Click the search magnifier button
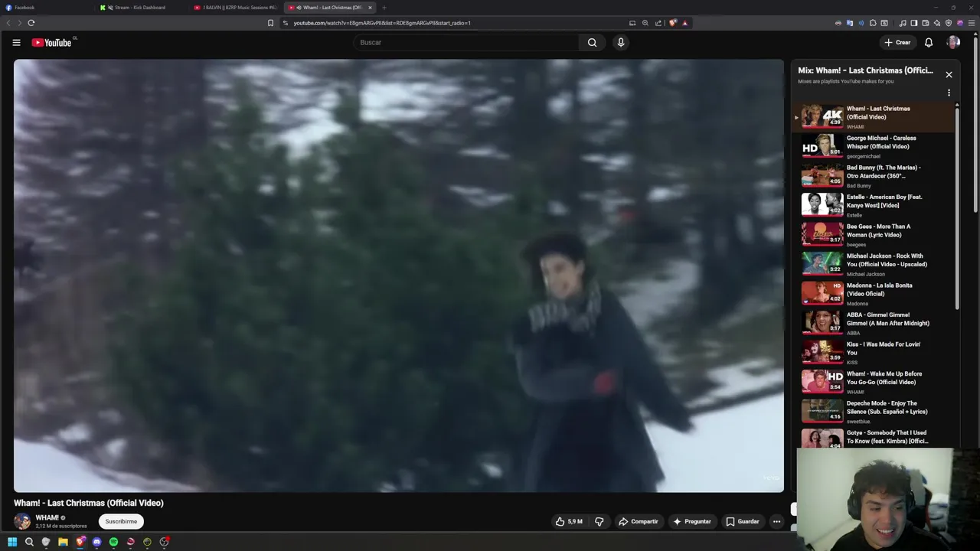Viewport: 980px width, 551px height. click(592, 43)
